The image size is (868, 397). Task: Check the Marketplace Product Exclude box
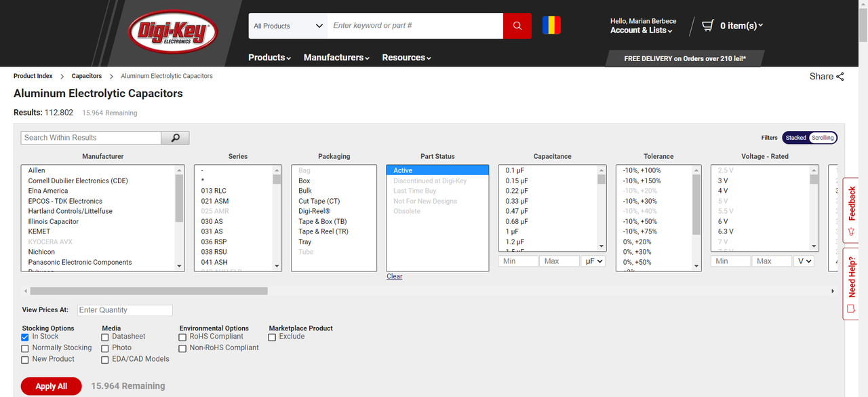coord(272,337)
